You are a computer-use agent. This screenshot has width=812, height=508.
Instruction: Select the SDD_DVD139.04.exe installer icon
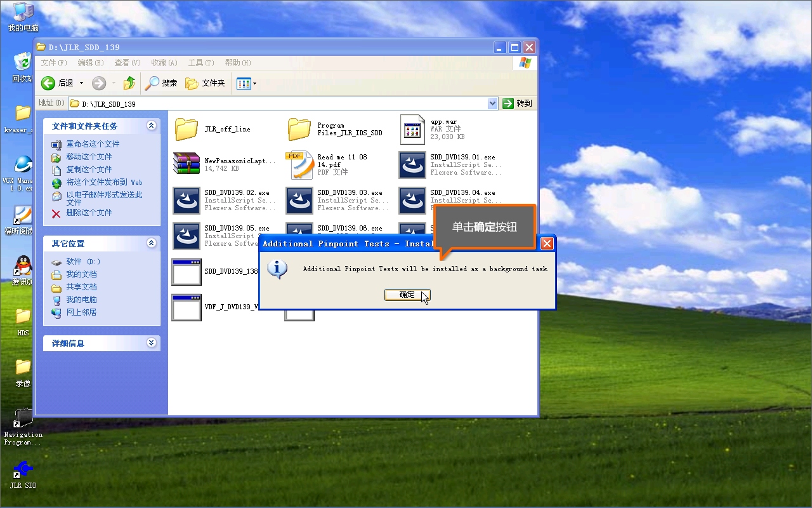pos(412,200)
